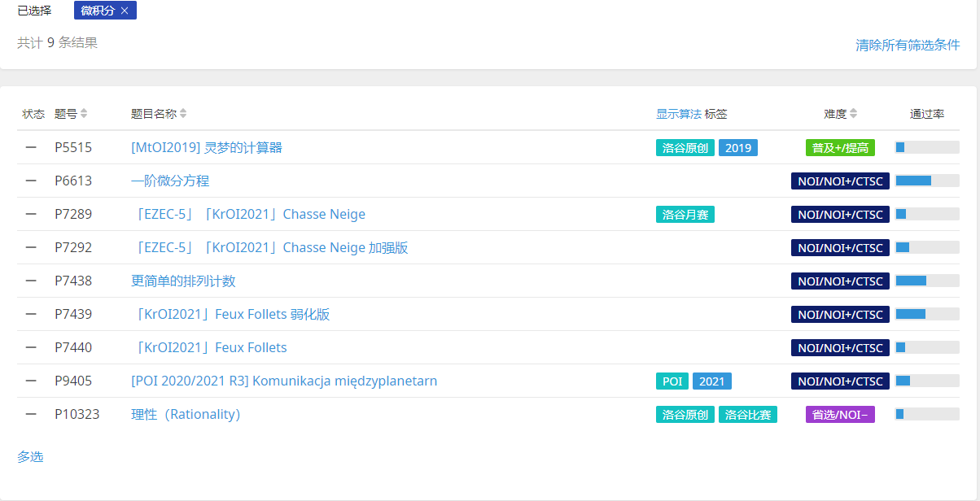Open Chasse Neige problem P7289

point(248,215)
